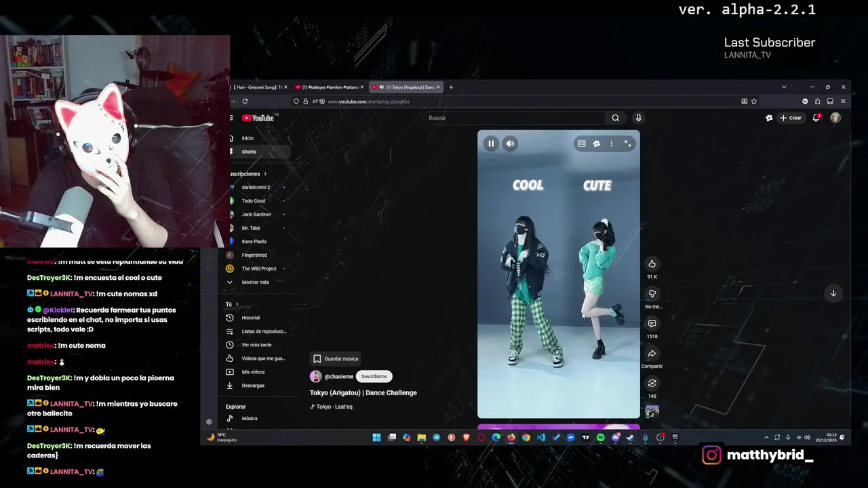The height and width of the screenshot is (488, 868).
Task: Open the @chanieme channel link
Action: 338,377
